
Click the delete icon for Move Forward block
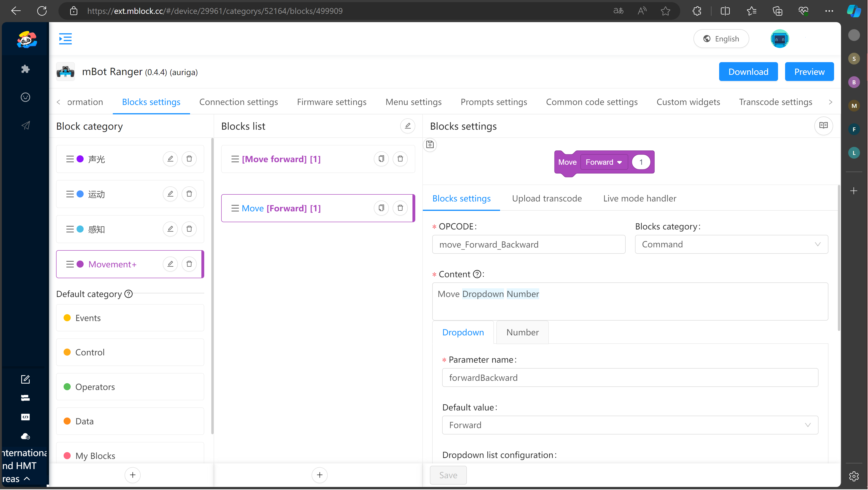400,208
